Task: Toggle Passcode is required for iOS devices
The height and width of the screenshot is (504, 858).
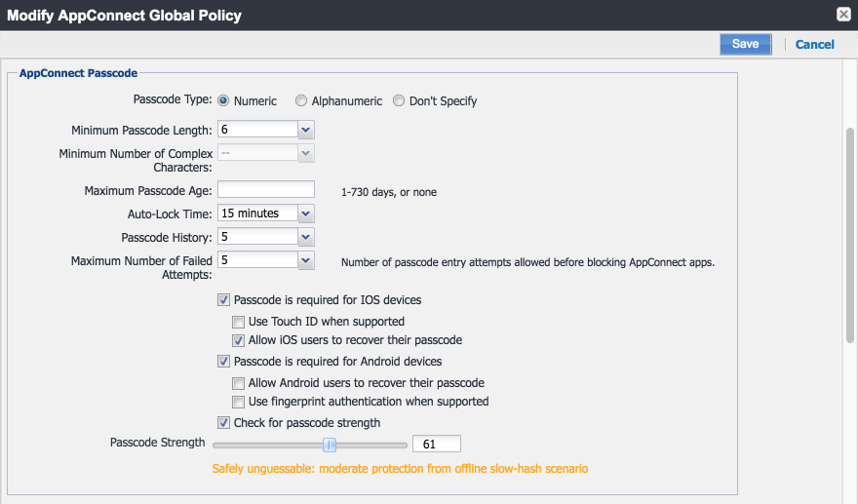Action: pyautogui.click(x=223, y=300)
